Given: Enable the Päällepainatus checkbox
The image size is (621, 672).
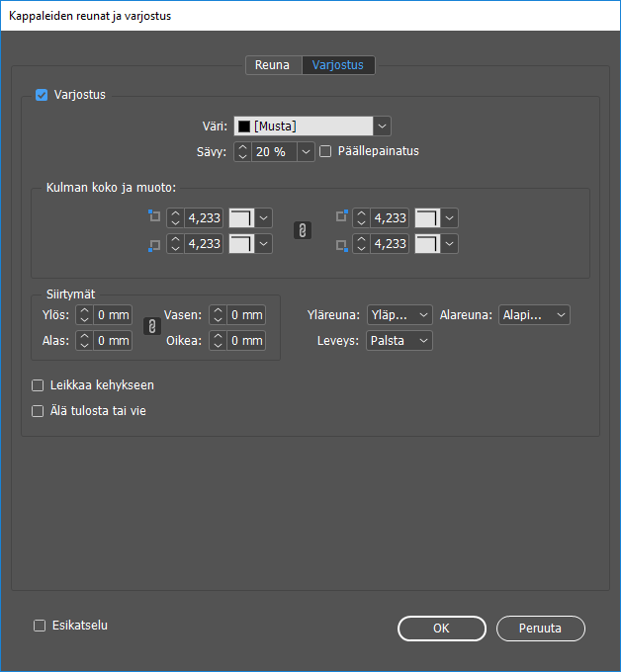Looking at the screenshot, I should tap(326, 152).
